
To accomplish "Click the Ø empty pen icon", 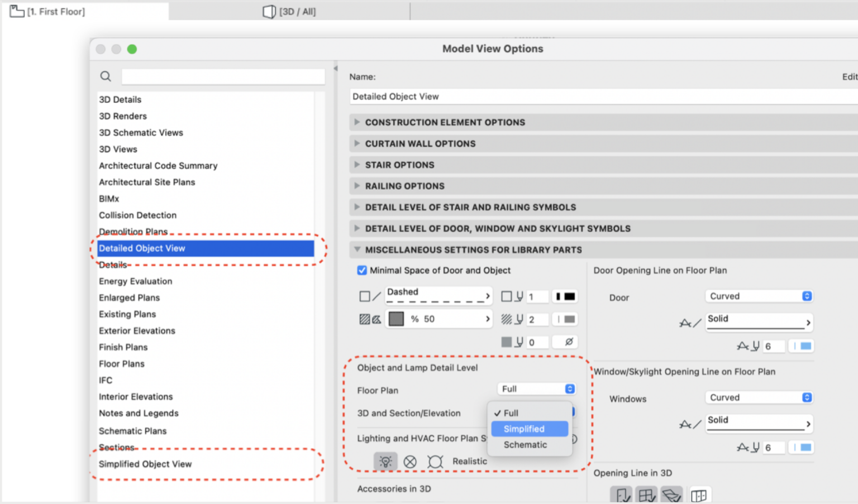I will (565, 342).
